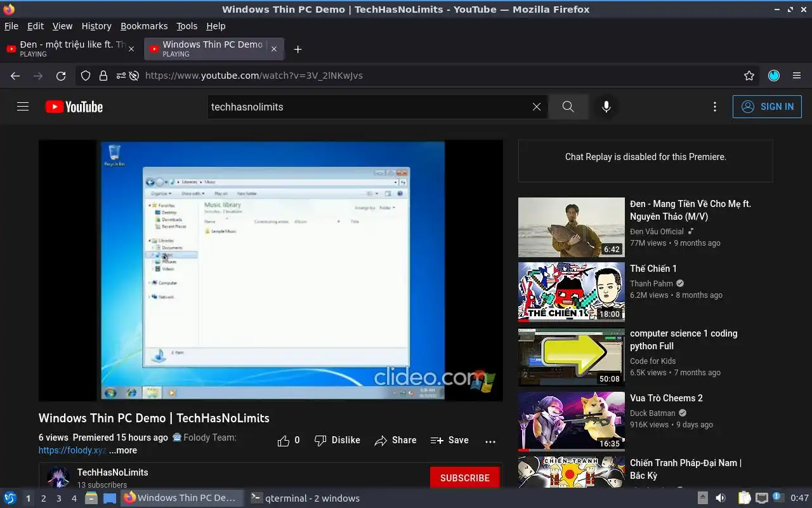Open removable media eject tray icon
The width and height of the screenshot is (812, 508).
(x=702, y=498)
